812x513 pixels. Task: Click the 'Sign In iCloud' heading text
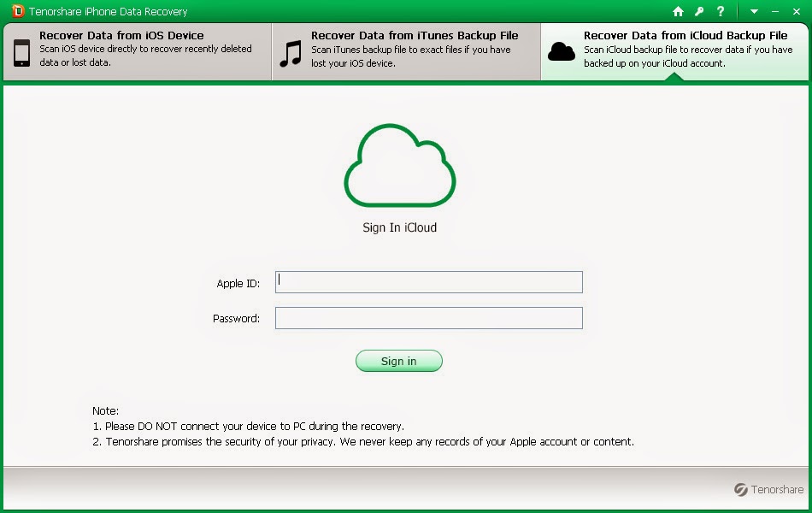[x=400, y=227]
